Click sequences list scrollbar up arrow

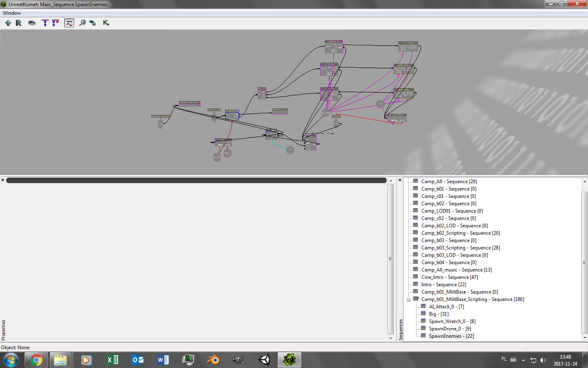pos(585,181)
